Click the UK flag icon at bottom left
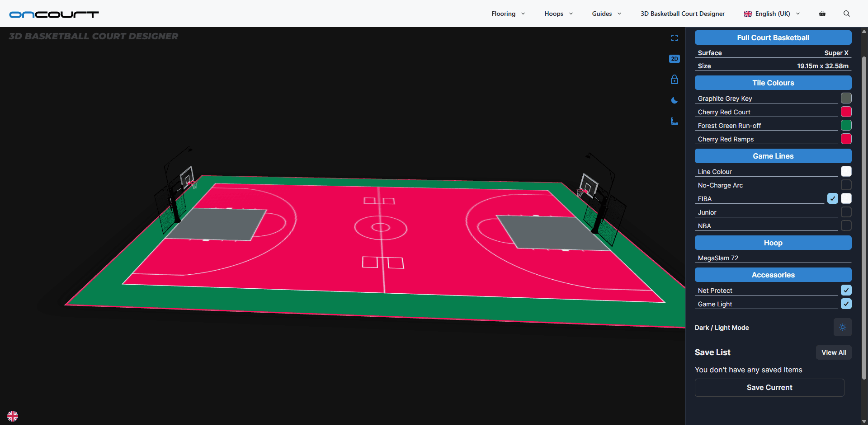Screen dimensions: 868x427 pyautogui.click(x=12, y=416)
